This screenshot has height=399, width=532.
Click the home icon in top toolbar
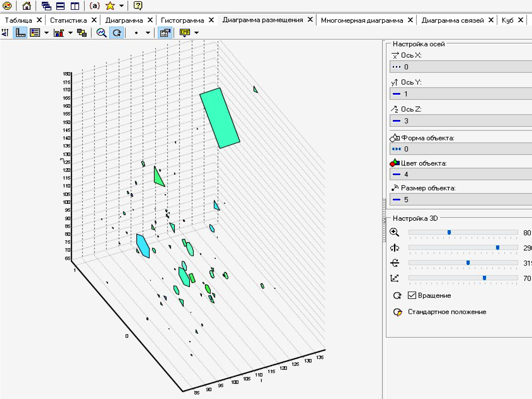(26, 6)
